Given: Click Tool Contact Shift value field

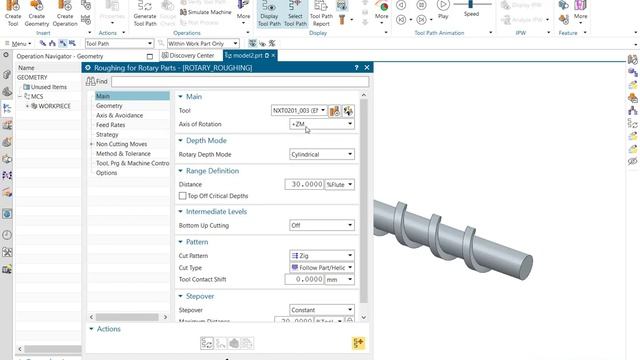Looking at the screenshot, I should point(304,280).
